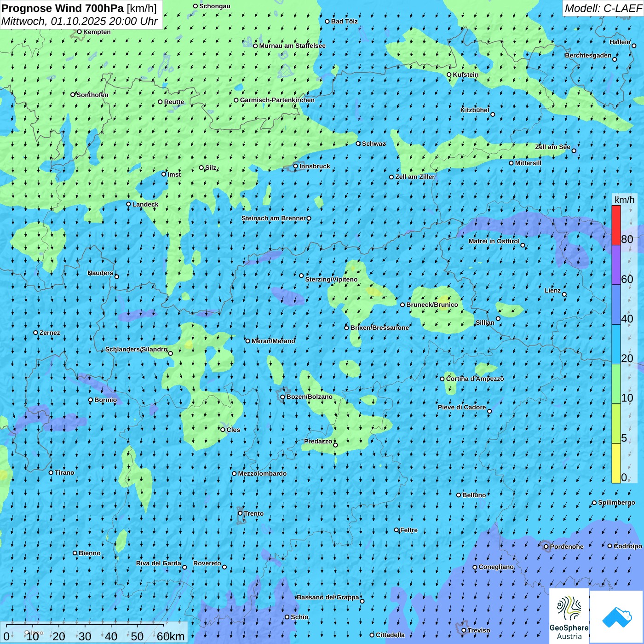Image resolution: width=644 pixels, height=644 pixels.
Task: Click the Pordenone city marker
Action: (546, 547)
